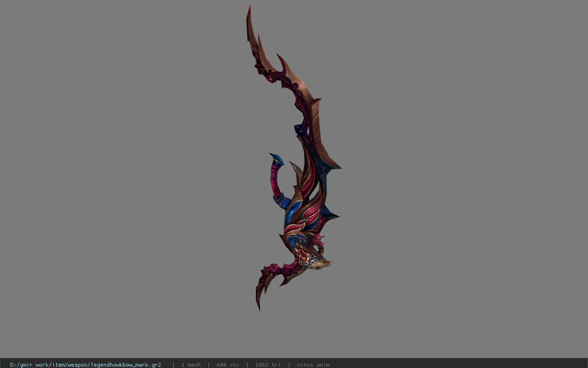The height and width of the screenshot is (368, 588).
Task: Click the '1 mesh' status entry
Action: click(191, 365)
